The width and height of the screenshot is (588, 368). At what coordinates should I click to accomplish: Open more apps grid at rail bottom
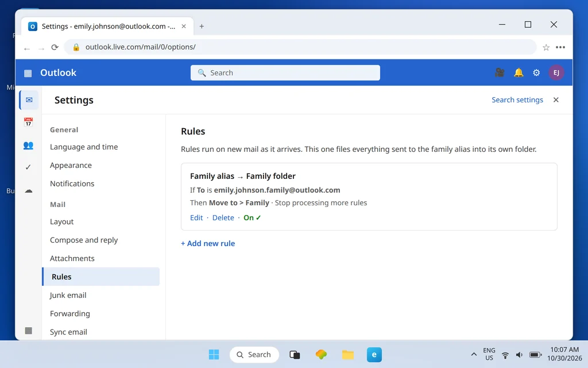[29, 331]
